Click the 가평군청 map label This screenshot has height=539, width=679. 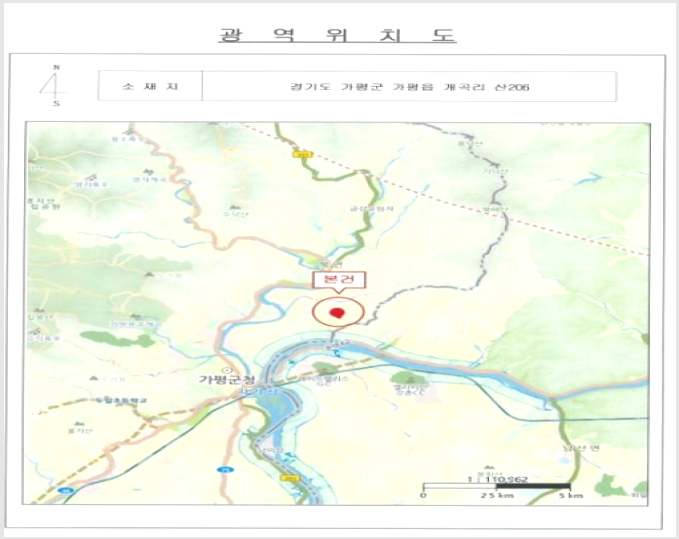(227, 380)
